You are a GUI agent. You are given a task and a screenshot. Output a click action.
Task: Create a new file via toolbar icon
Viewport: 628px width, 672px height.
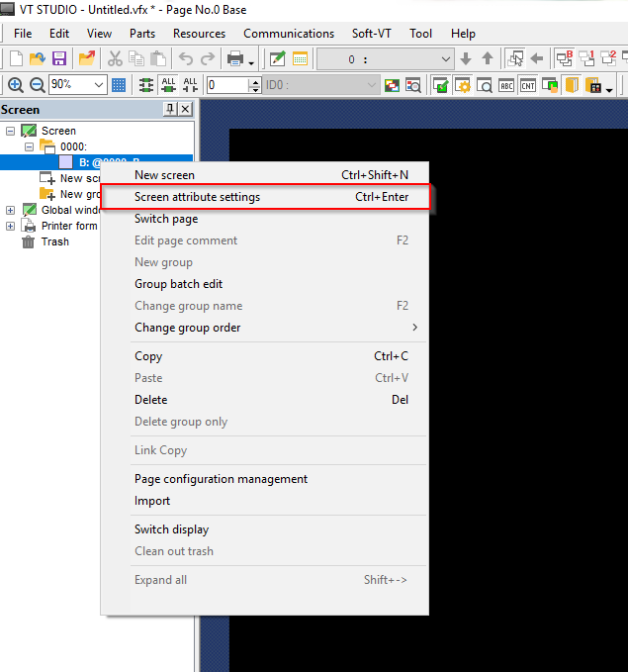click(x=16, y=58)
